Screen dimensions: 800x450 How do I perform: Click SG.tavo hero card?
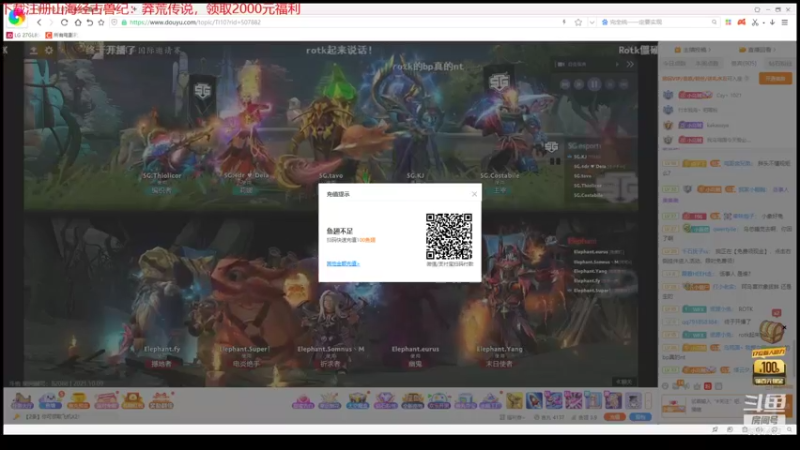tap(331, 130)
